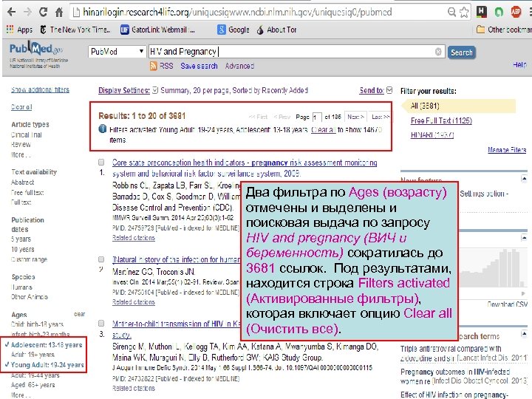Show more Ages options
This screenshot has height=399, width=532.
(x=21, y=395)
